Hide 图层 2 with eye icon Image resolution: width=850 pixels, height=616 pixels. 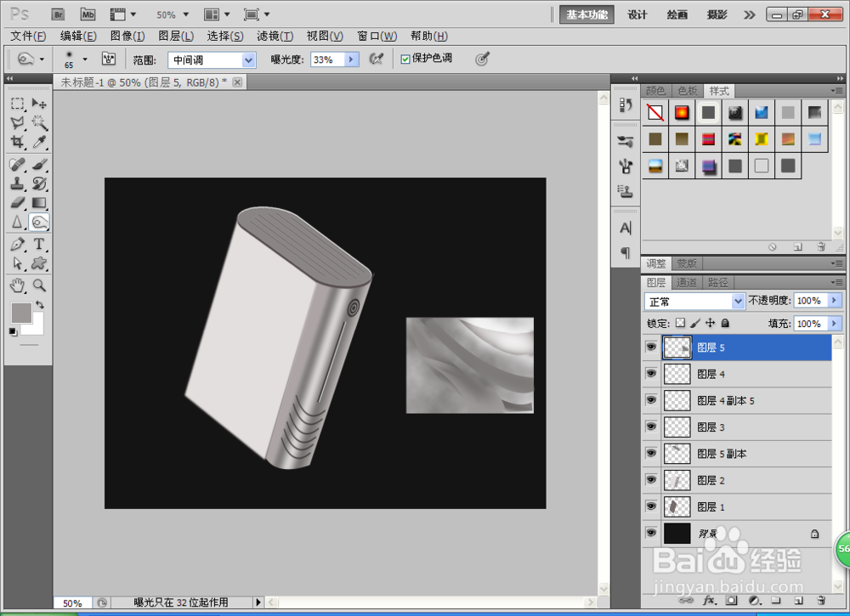[x=651, y=480]
